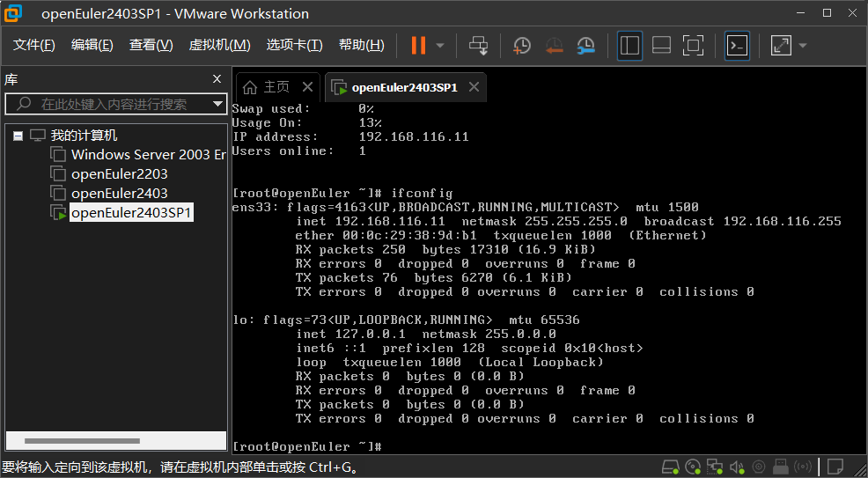Click inside the VM terminal prompt
This screenshot has width=868, height=478.
(308, 446)
